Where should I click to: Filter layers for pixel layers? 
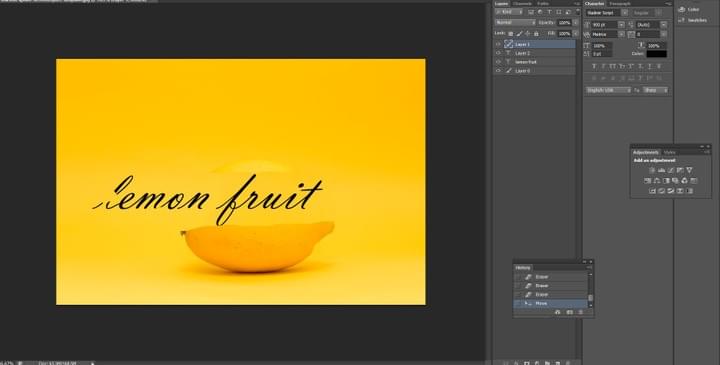coord(531,12)
